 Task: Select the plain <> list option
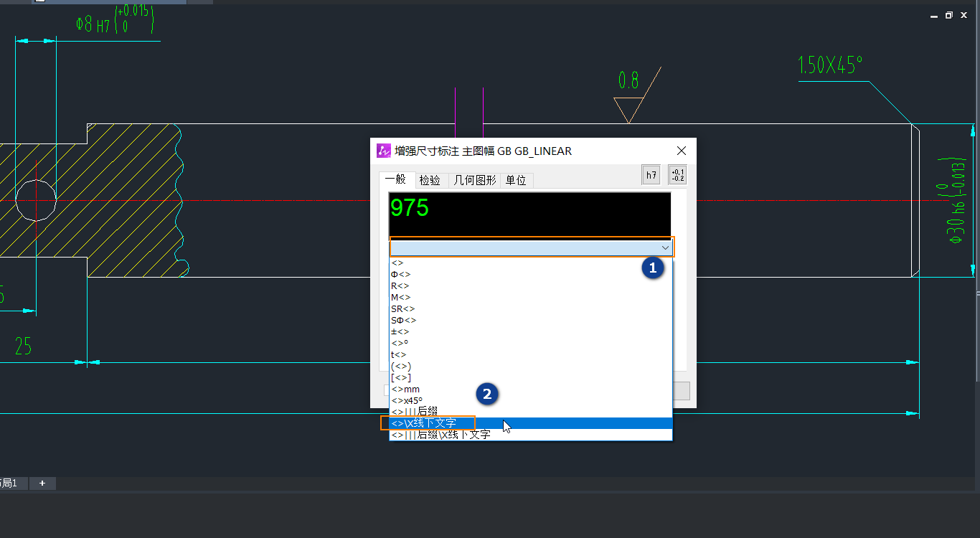[531, 263]
